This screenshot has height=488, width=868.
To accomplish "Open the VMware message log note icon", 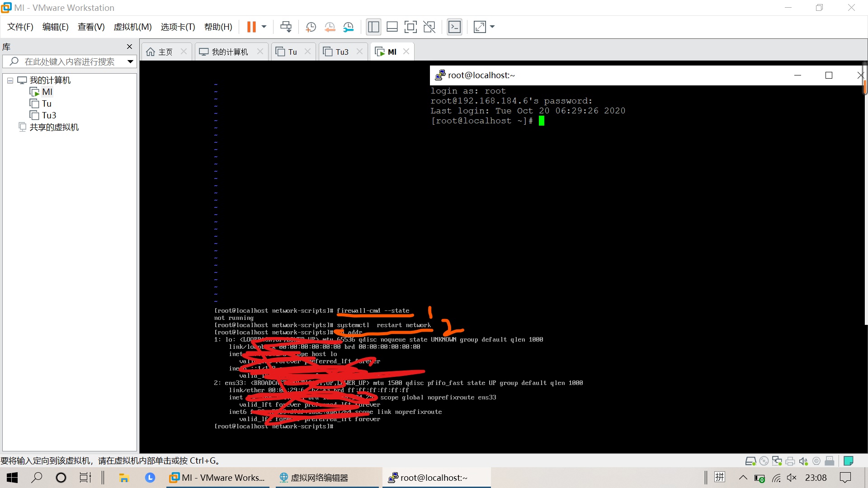I will (x=849, y=461).
